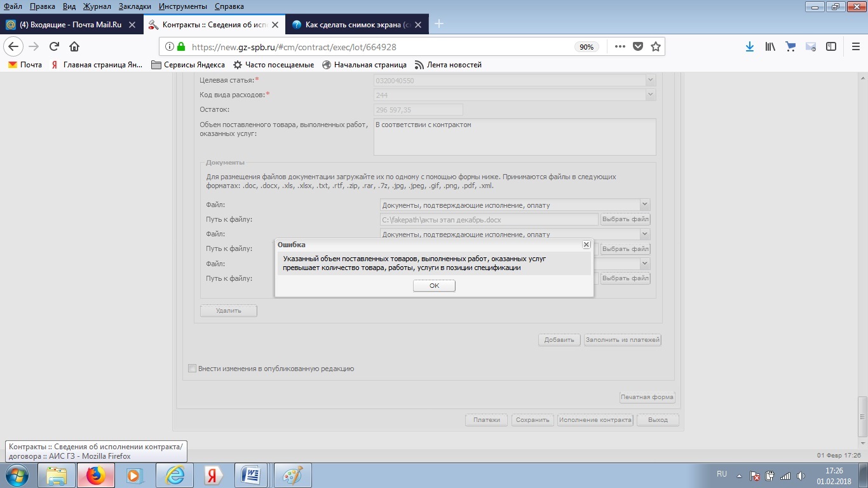Viewport: 868px width, 488px height.
Task: Click OK in the error dialog
Action: click(x=434, y=286)
